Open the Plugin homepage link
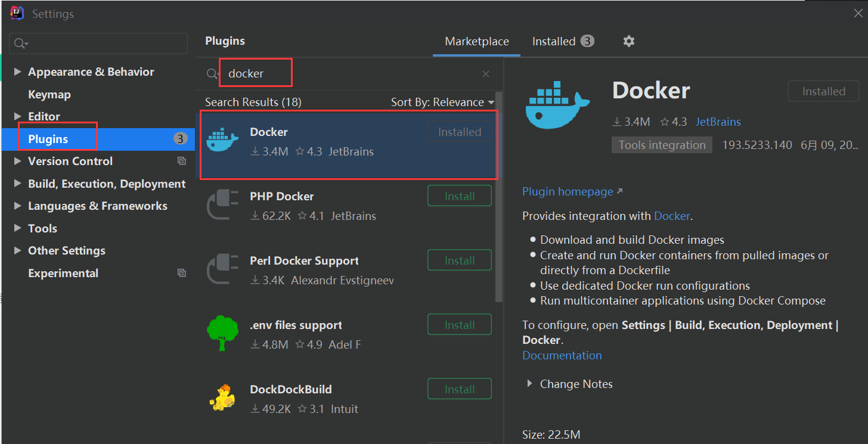The image size is (868, 444). coord(567,191)
